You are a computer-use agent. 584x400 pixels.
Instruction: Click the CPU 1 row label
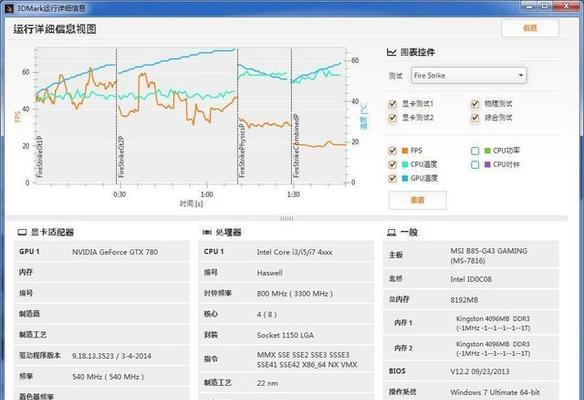[x=214, y=252]
